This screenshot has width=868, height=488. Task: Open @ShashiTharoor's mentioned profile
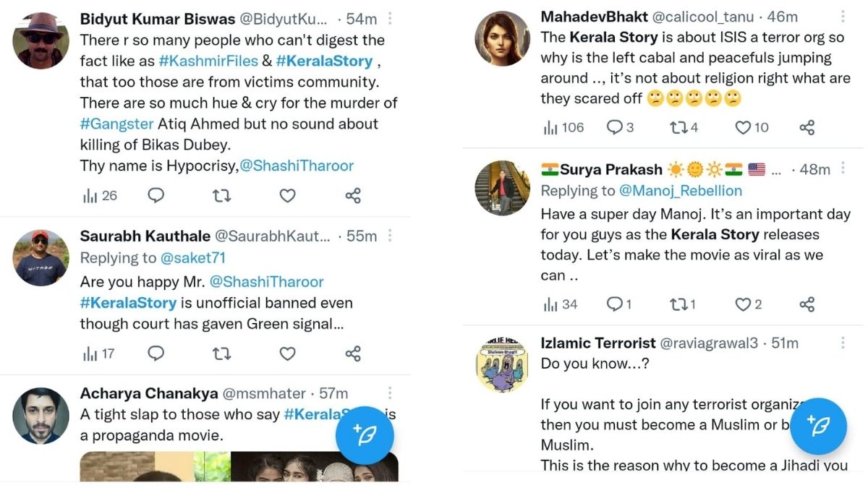(298, 166)
